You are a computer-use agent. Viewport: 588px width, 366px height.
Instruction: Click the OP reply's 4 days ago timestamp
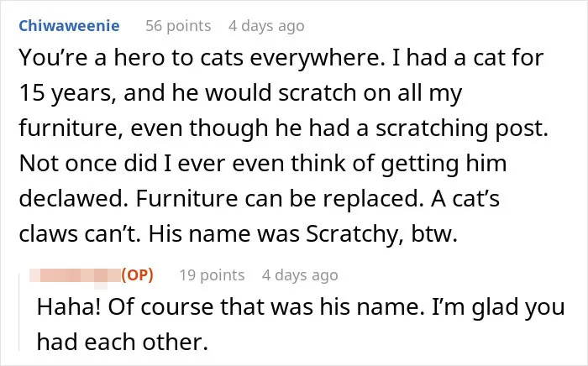pos(300,275)
